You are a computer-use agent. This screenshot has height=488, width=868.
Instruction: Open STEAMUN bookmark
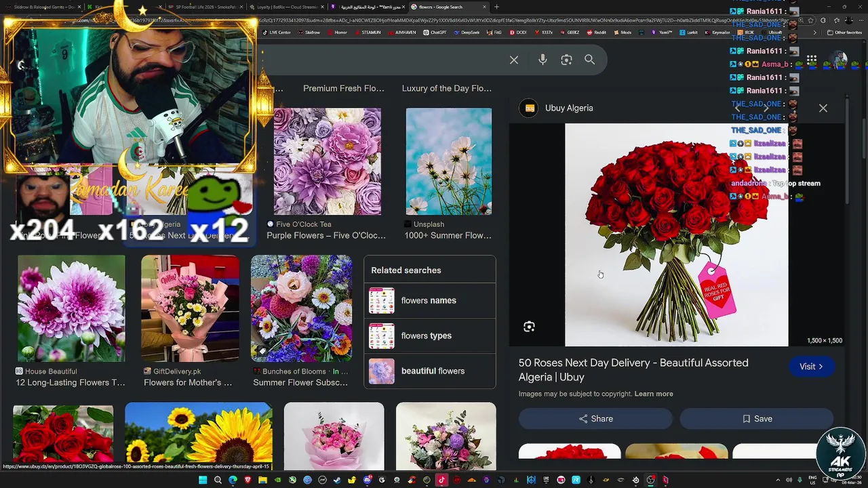[368, 33]
